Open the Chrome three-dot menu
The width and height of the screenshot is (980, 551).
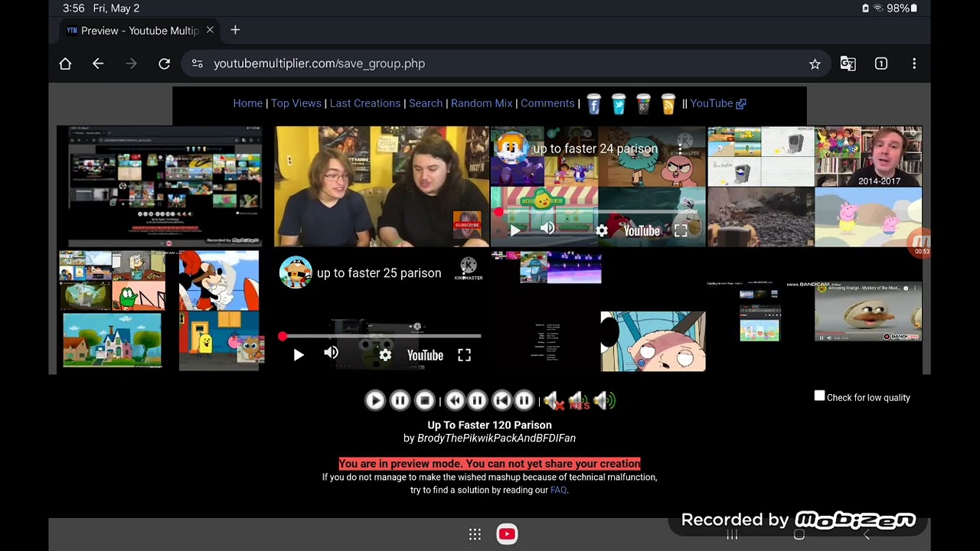[x=914, y=64]
